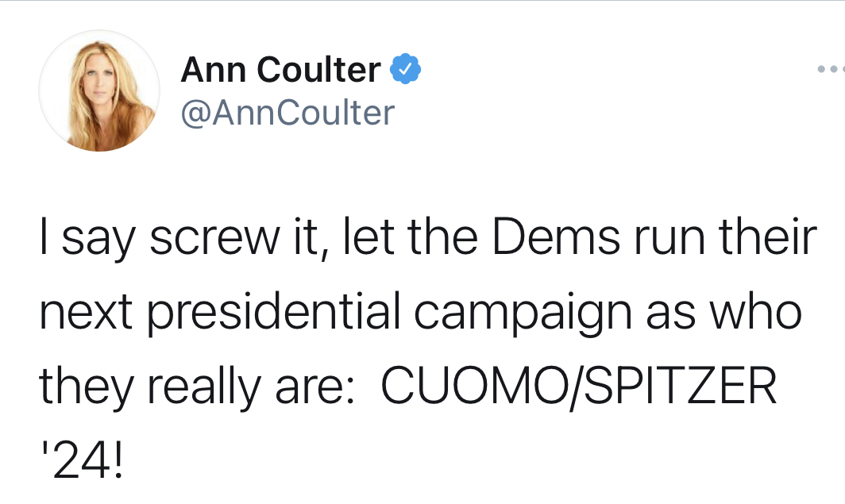Click the blue verified checkmark badge
The image size is (845, 504).
405,68
